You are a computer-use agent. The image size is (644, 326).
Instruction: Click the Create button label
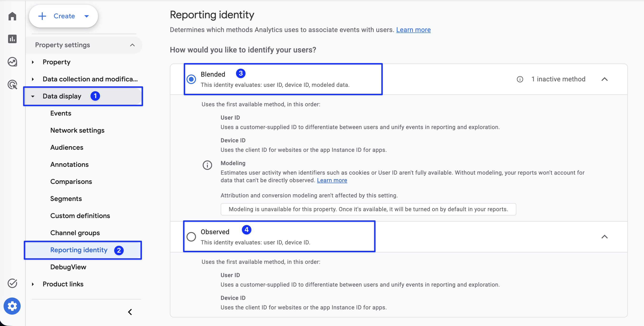click(x=64, y=16)
